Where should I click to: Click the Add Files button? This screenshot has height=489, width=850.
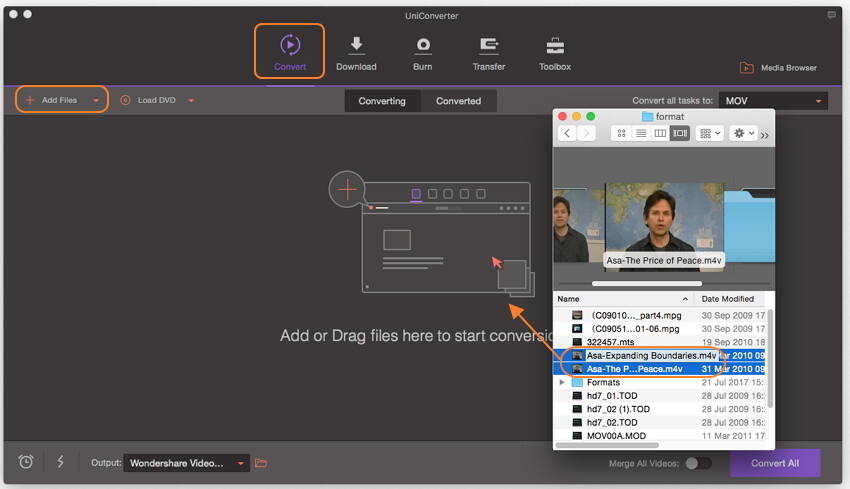pos(52,100)
